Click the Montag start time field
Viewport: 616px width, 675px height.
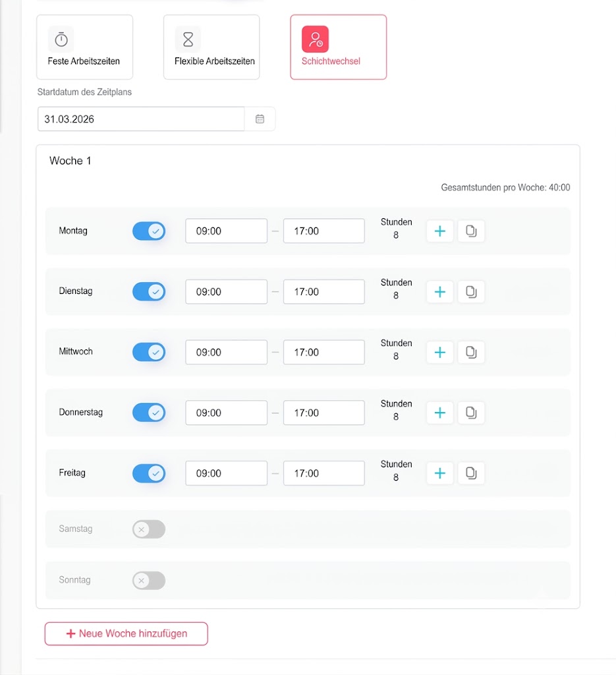click(226, 231)
